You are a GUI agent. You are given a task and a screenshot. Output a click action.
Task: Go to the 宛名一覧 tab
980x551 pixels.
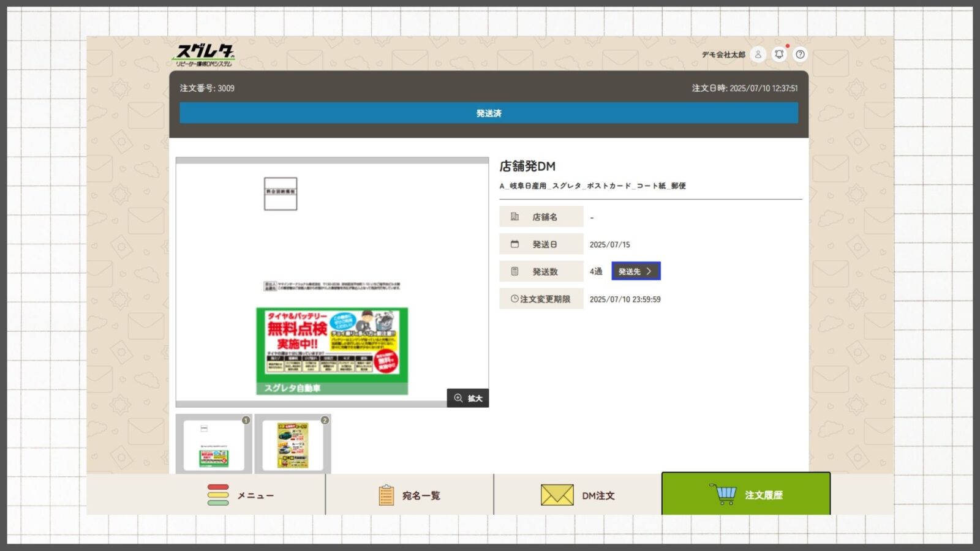[409, 495]
